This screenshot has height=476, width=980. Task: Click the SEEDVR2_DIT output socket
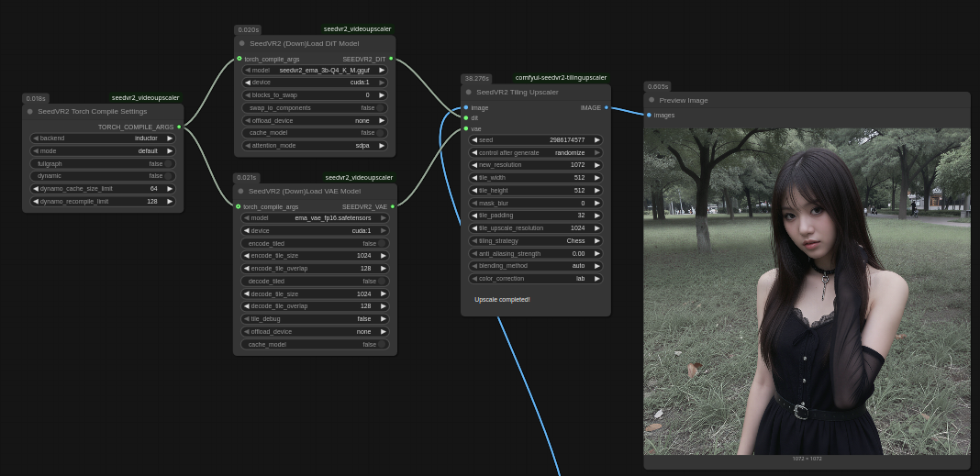coord(391,59)
